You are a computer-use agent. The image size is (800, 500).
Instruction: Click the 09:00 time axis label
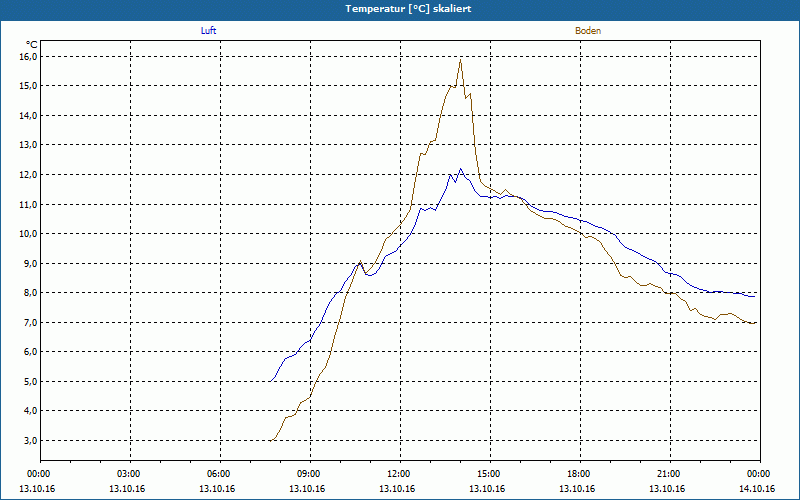[310, 474]
